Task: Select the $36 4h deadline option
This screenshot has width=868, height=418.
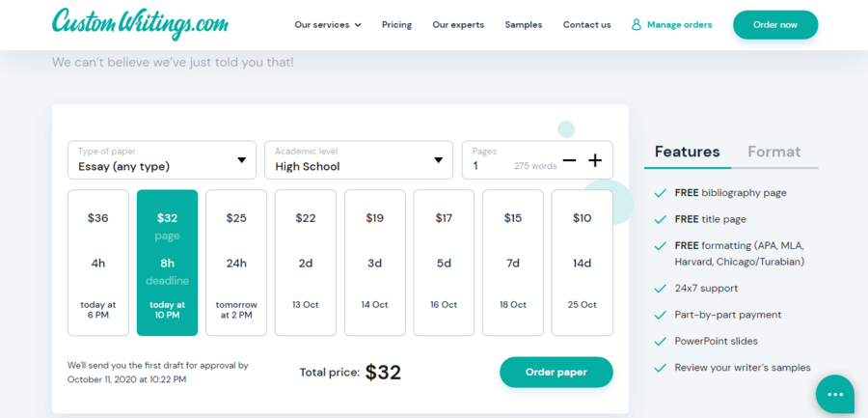Action: pyautogui.click(x=98, y=263)
